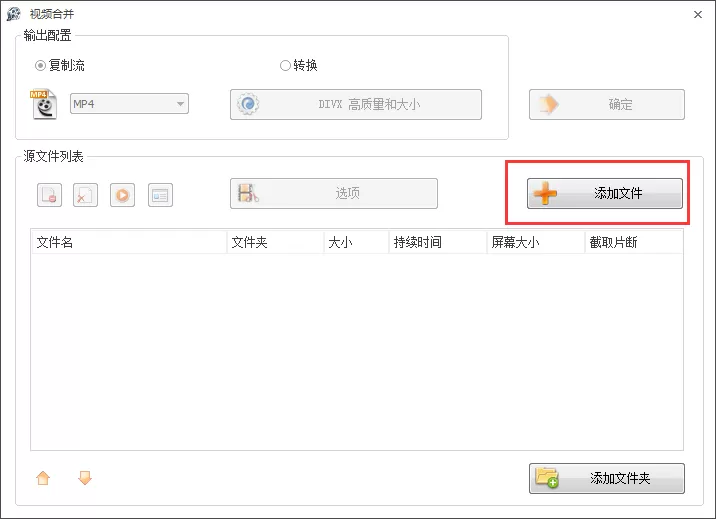Click the orange play preview icon
The height and width of the screenshot is (519, 716).
(x=122, y=195)
